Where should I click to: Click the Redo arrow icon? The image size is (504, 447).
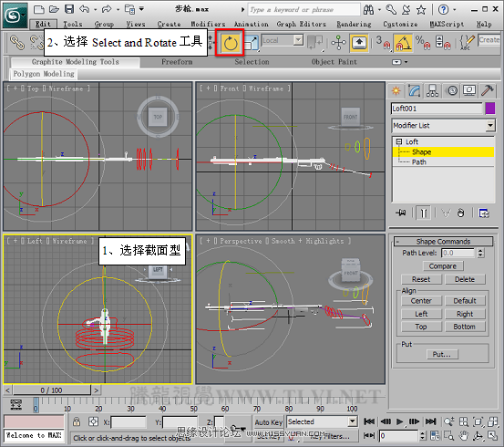click(x=107, y=9)
